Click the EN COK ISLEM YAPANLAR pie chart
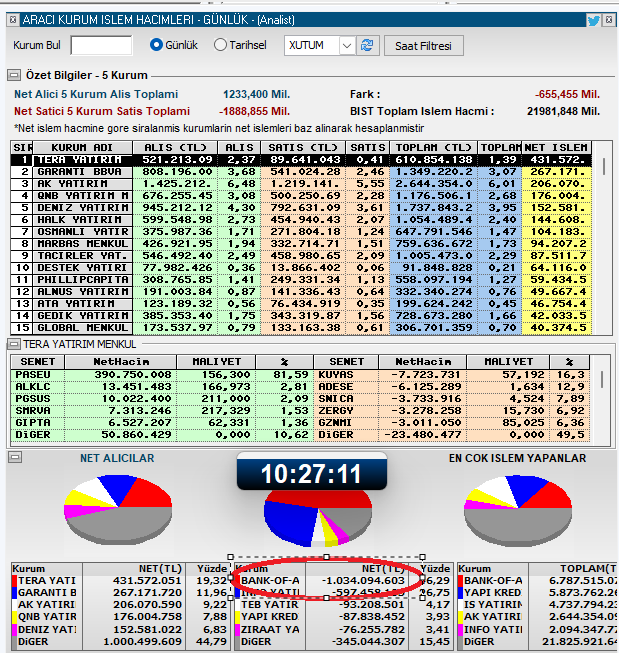The image size is (619, 653). (518, 511)
